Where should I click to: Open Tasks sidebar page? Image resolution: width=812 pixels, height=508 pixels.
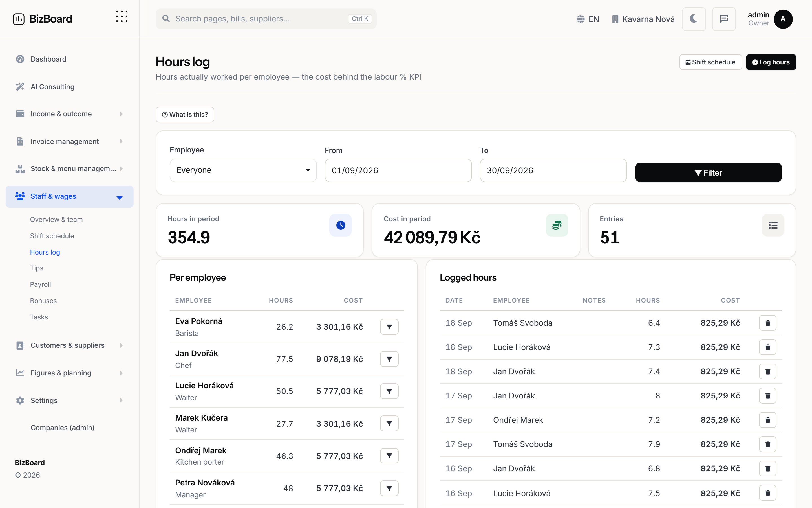(39, 317)
